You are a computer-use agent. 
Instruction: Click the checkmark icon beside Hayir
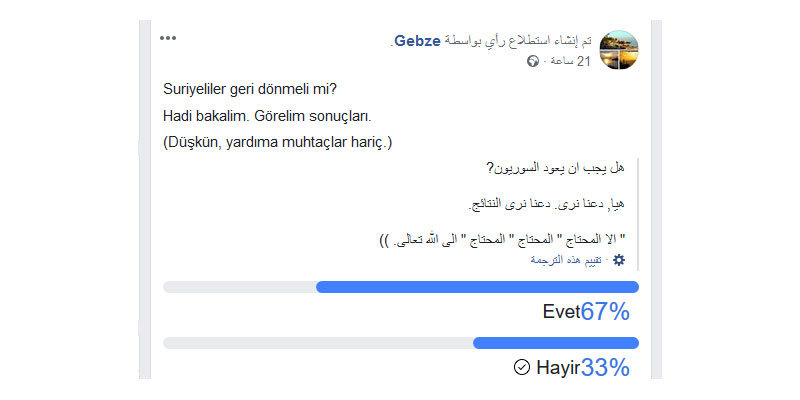[x=522, y=367]
